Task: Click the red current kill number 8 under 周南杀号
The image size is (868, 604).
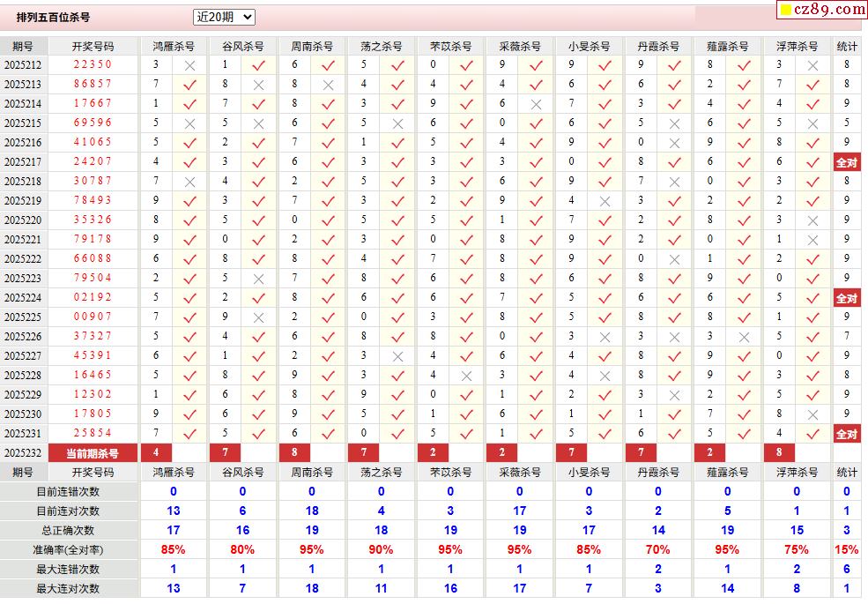Action: tap(294, 452)
